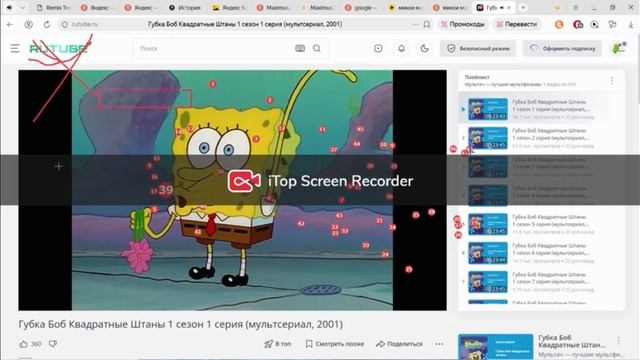Toggle Смотреть позже watch later

pos(335,344)
